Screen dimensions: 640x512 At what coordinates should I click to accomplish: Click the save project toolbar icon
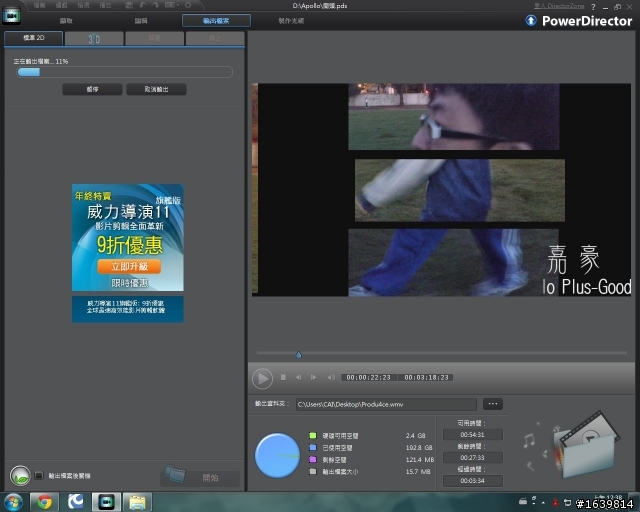coord(129,5)
